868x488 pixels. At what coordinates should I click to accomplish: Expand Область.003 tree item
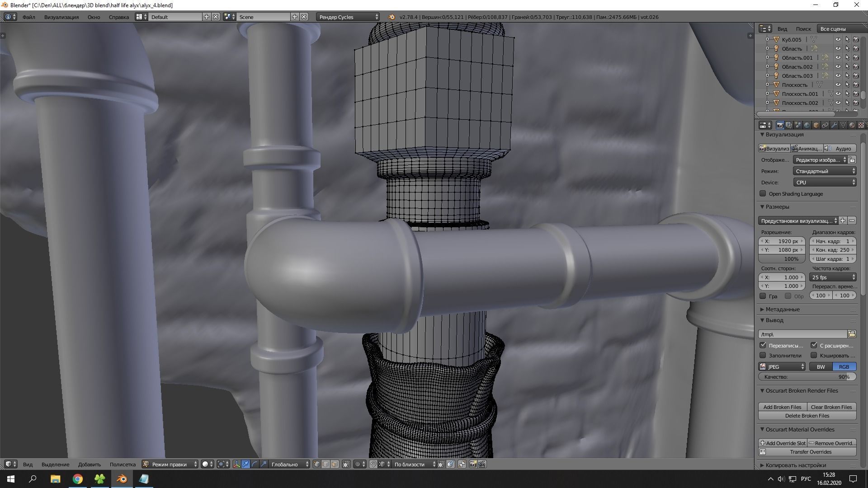pyautogui.click(x=767, y=75)
